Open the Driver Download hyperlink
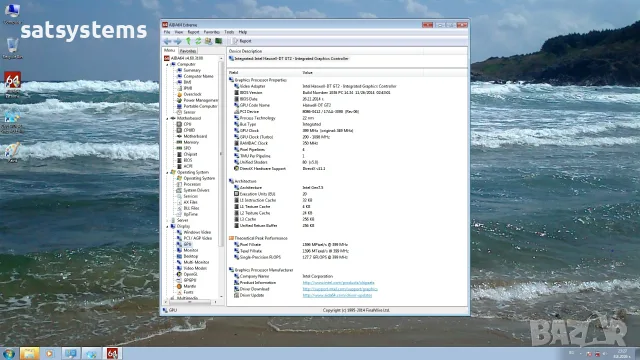This screenshot has width=640, height=360. (340, 289)
